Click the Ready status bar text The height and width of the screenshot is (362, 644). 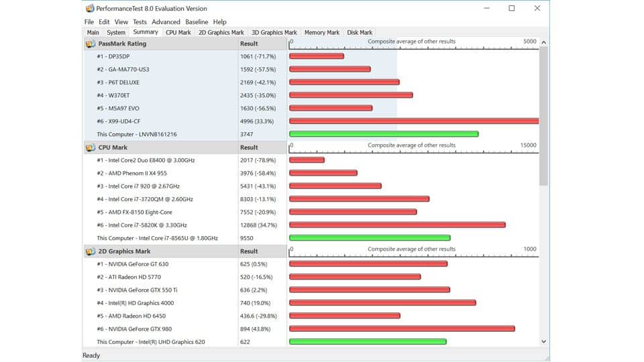click(x=91, y=355)
